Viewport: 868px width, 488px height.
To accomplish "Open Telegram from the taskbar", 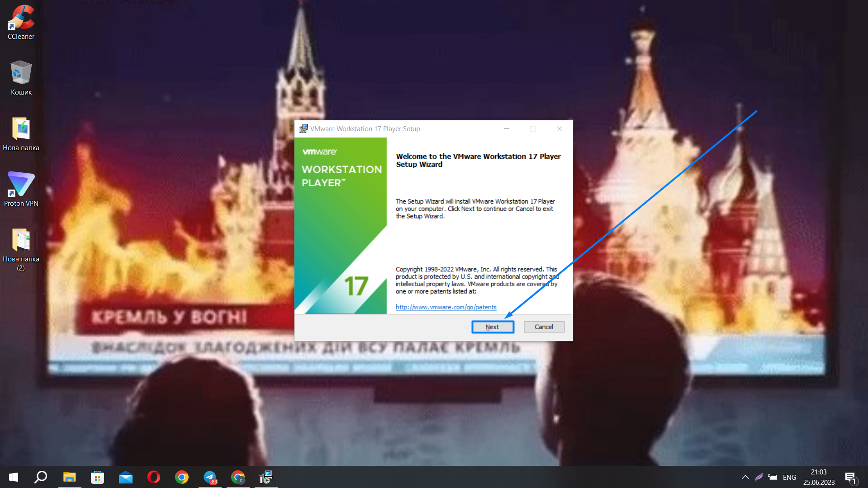I will (210, 477).
